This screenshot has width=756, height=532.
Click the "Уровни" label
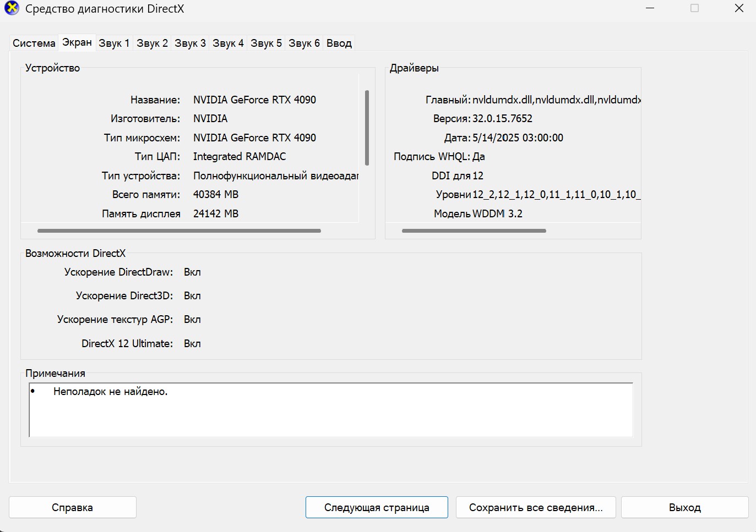click(454, 194)
